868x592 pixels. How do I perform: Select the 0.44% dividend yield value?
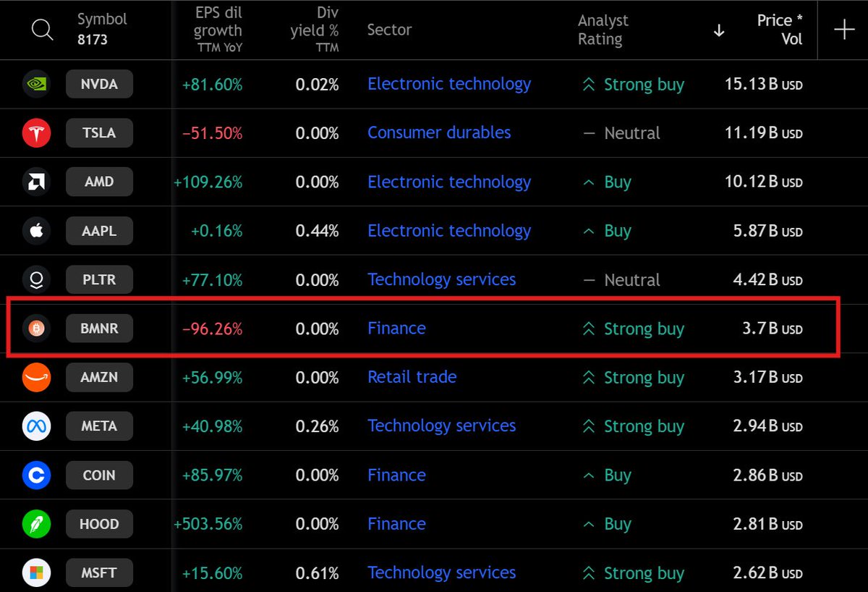click(318, 232)
